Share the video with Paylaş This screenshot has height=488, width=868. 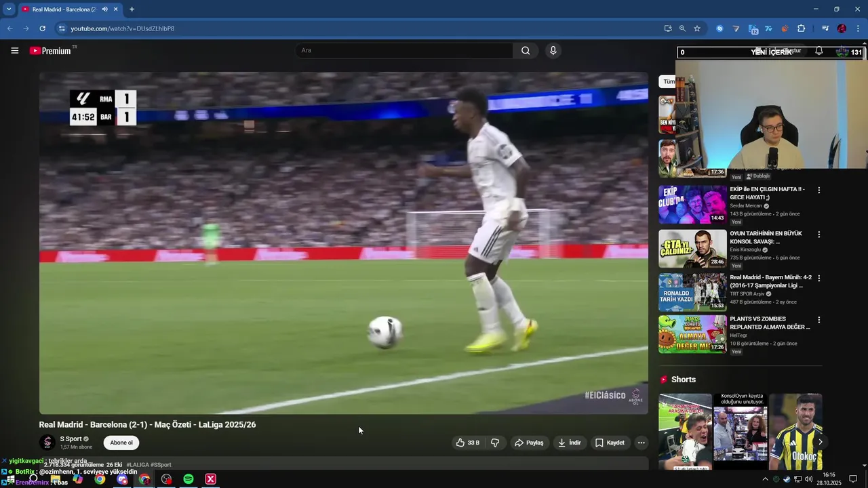click(529, 443)
